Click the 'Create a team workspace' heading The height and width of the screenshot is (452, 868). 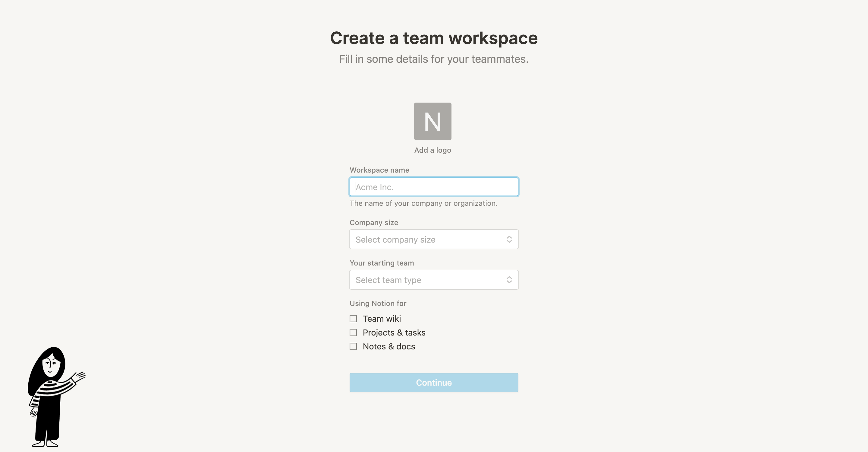(x=434, y=38)
